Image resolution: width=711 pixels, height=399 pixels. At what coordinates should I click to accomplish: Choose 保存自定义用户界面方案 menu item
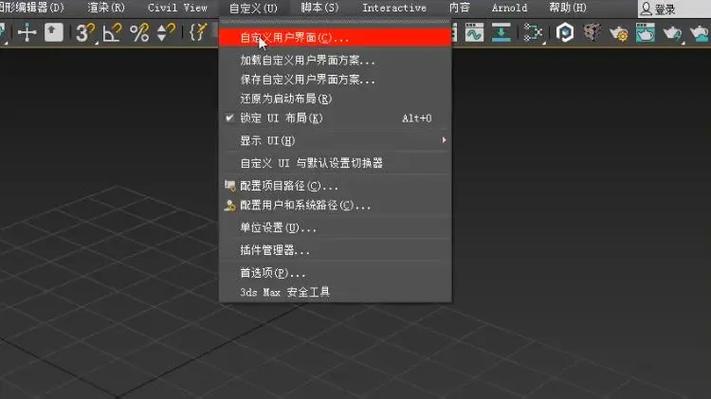[x=335, y=80]
